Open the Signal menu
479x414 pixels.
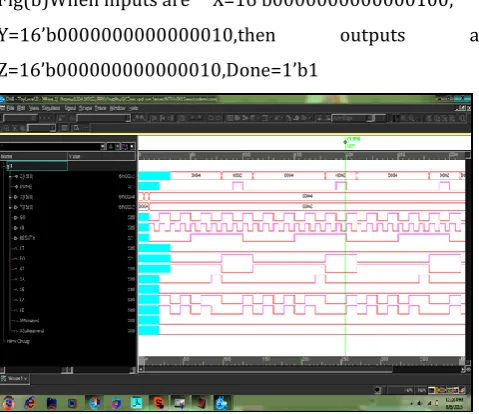coord(70,108)
